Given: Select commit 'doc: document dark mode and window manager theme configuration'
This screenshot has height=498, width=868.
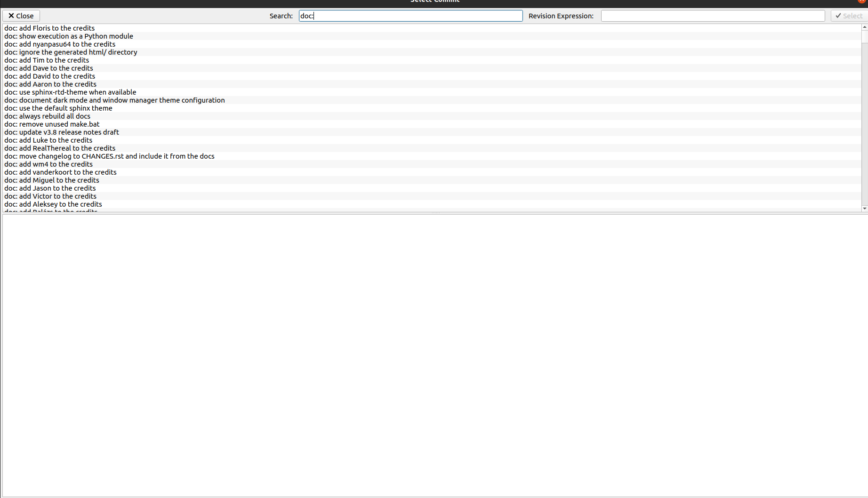Looking at the screenshot, I should click(114, 100).
